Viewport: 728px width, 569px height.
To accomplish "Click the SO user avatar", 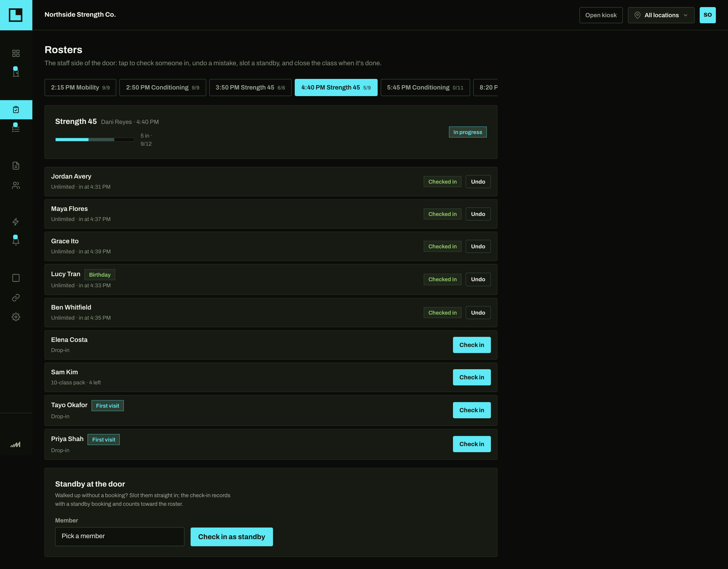I will click(x=707, y=15).
